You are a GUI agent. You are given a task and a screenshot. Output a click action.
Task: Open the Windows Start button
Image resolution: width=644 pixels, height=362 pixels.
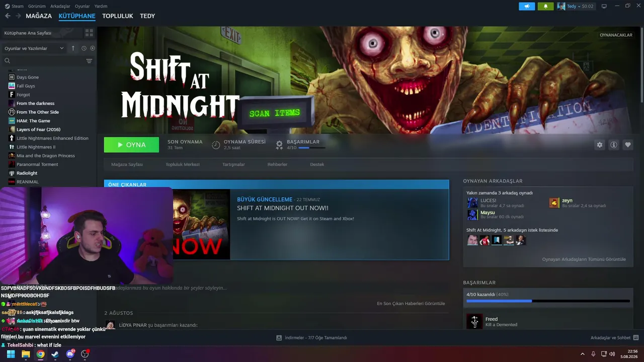(11, 354)
